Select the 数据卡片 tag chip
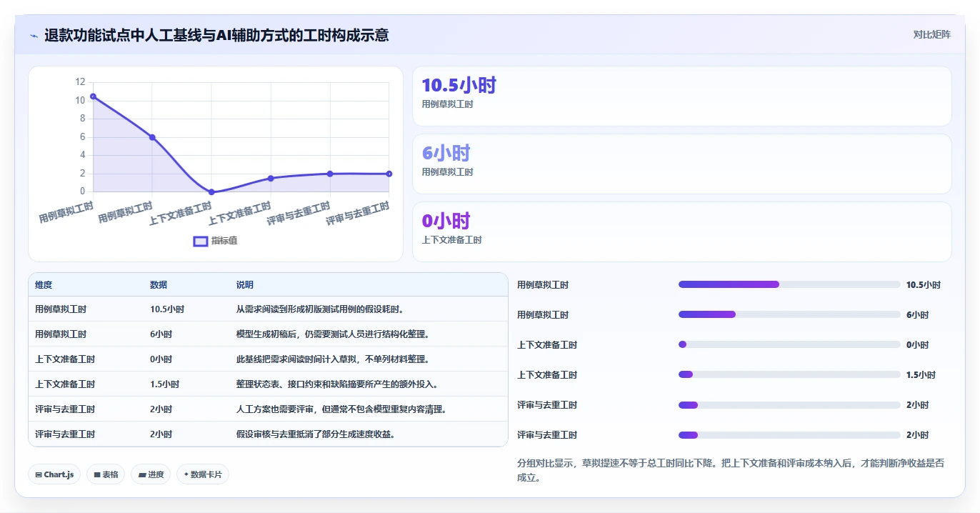 203,474
